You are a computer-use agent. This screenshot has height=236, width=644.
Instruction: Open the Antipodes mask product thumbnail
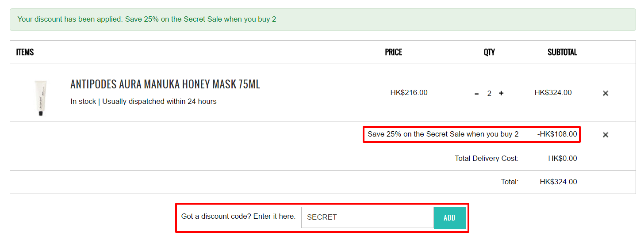coord(41,98)
